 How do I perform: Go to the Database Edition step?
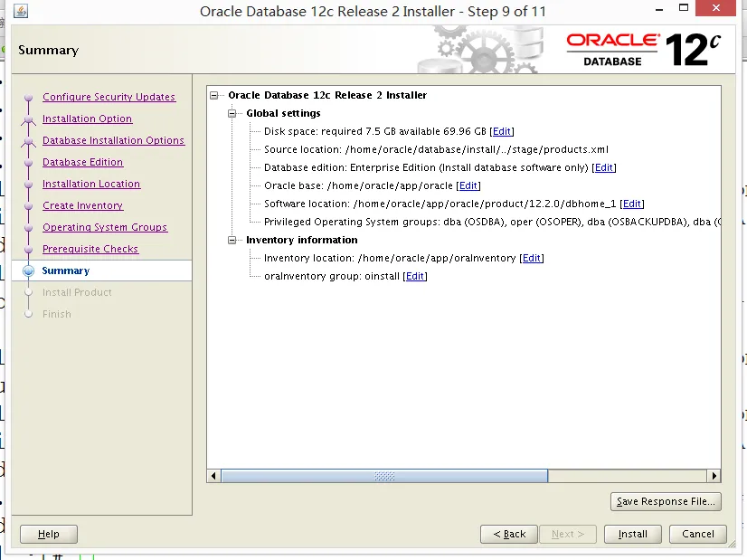[x=83, y=162]
